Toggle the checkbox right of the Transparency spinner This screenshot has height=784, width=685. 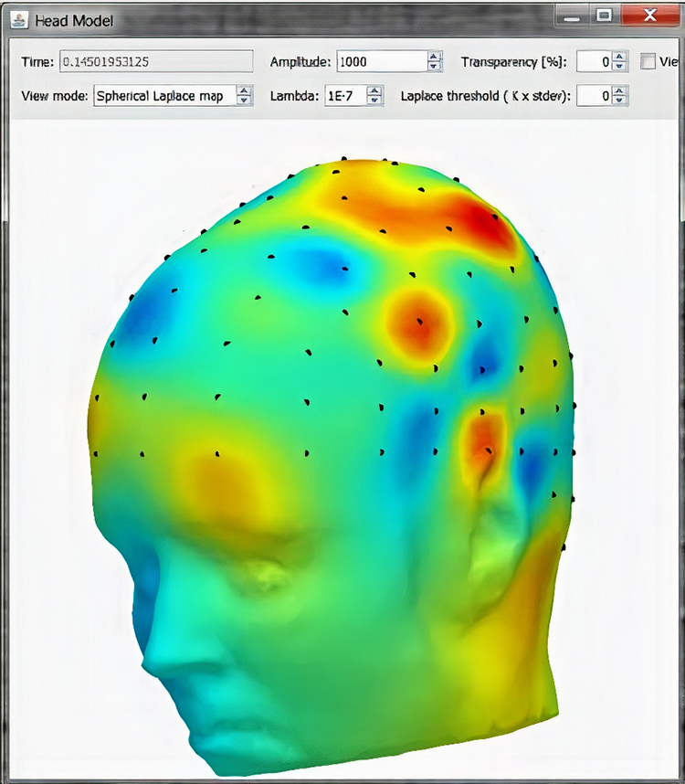point(648,61)
